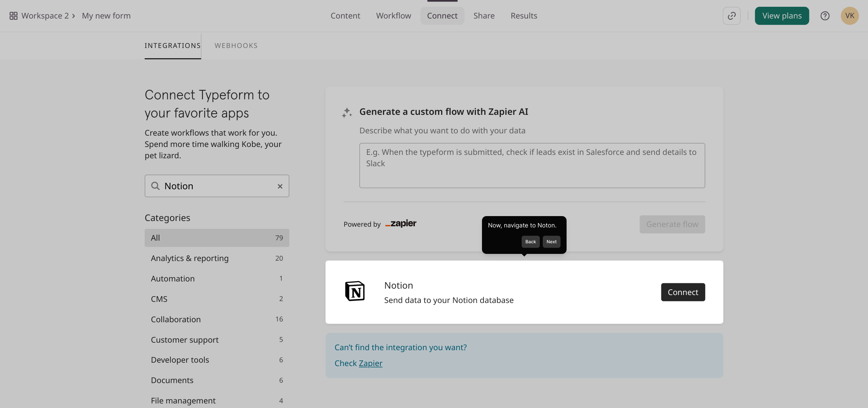Screen dimensions: 868x408
Task: Click the workspace grid icon
Action: click(14, 16)
